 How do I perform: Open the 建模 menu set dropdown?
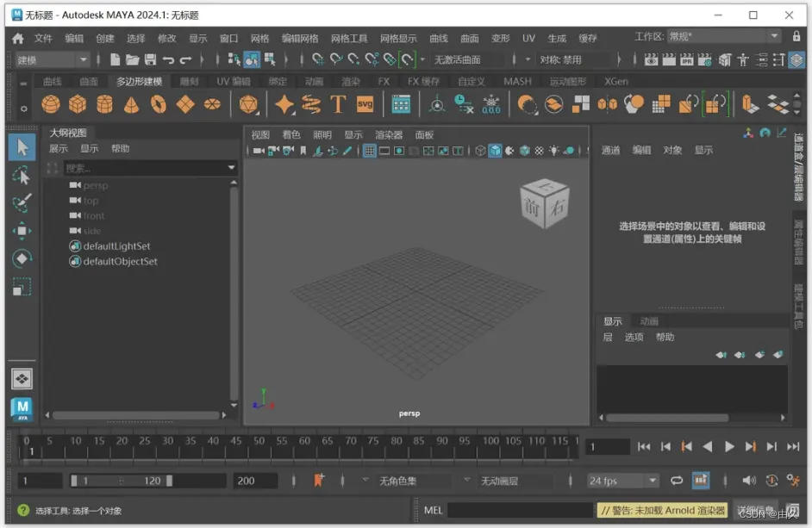click(x=52, y=59)
